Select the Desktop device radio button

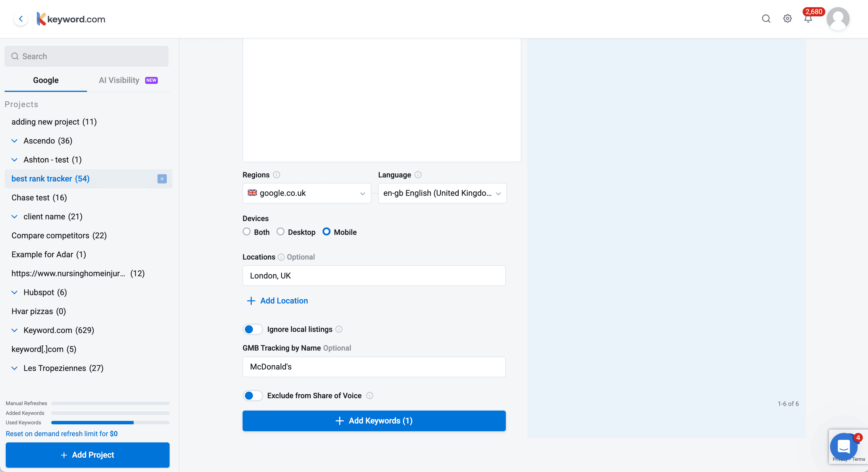[280, 232]
